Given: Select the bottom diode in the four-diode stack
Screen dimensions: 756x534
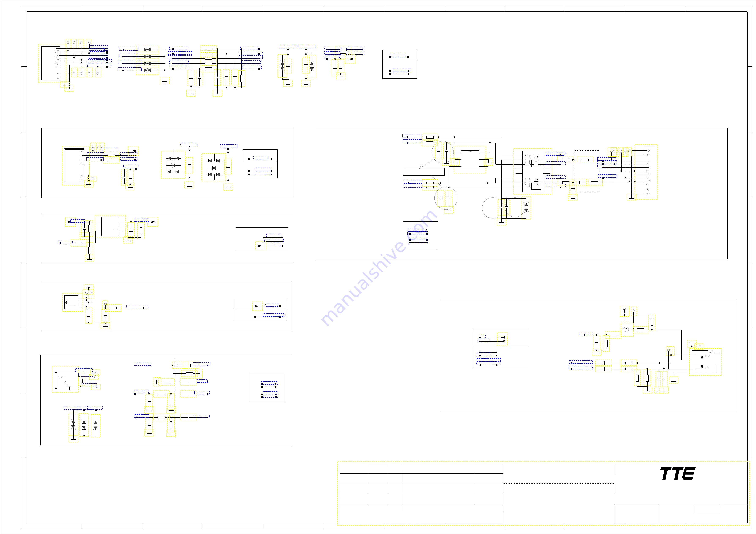Looking at the screenshot, I should [147, 70].
